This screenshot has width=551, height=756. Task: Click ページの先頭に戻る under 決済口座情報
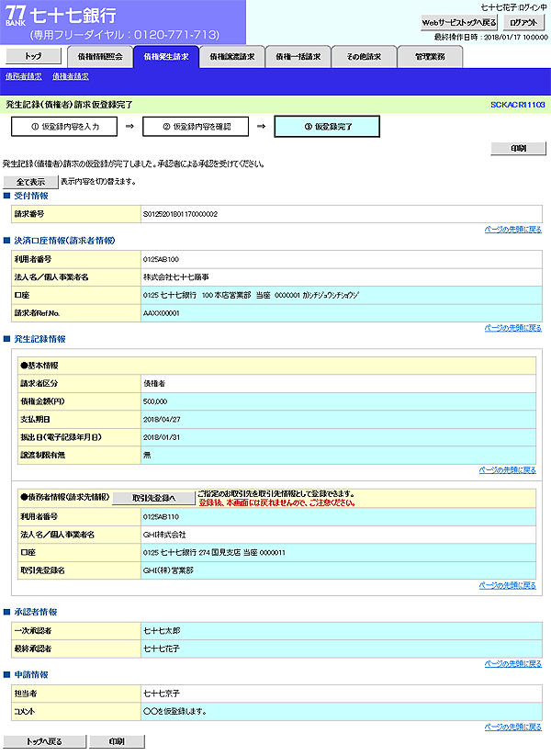[x=513, y=328]
